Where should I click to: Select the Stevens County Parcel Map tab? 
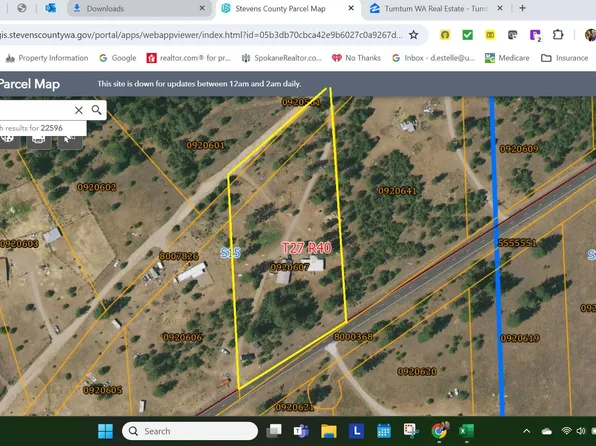click(x=288, y=8)
